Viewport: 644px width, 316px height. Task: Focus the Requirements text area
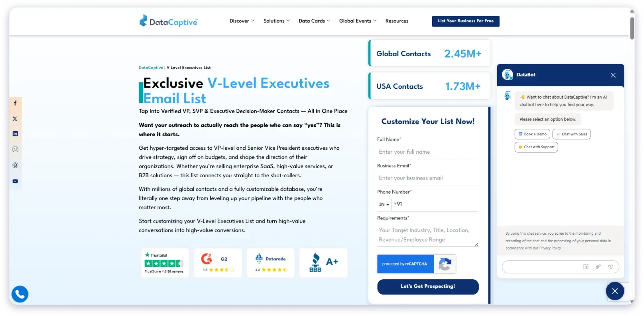tap(428, 235)
